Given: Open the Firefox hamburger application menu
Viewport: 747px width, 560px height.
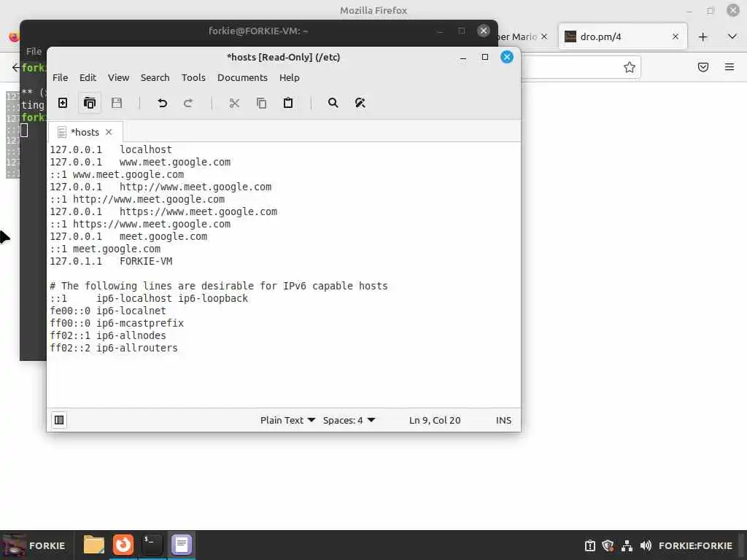Looking at the screenshot, I should (729, 67).
